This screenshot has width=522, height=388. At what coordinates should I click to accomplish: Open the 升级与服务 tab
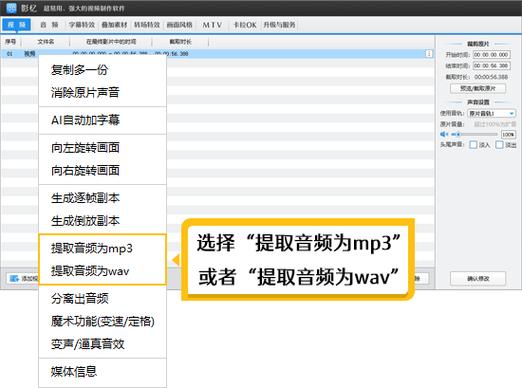coord(279,25)
